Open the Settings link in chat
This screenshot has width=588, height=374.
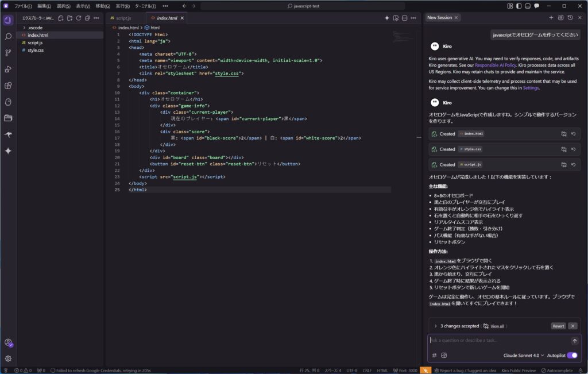531,88
